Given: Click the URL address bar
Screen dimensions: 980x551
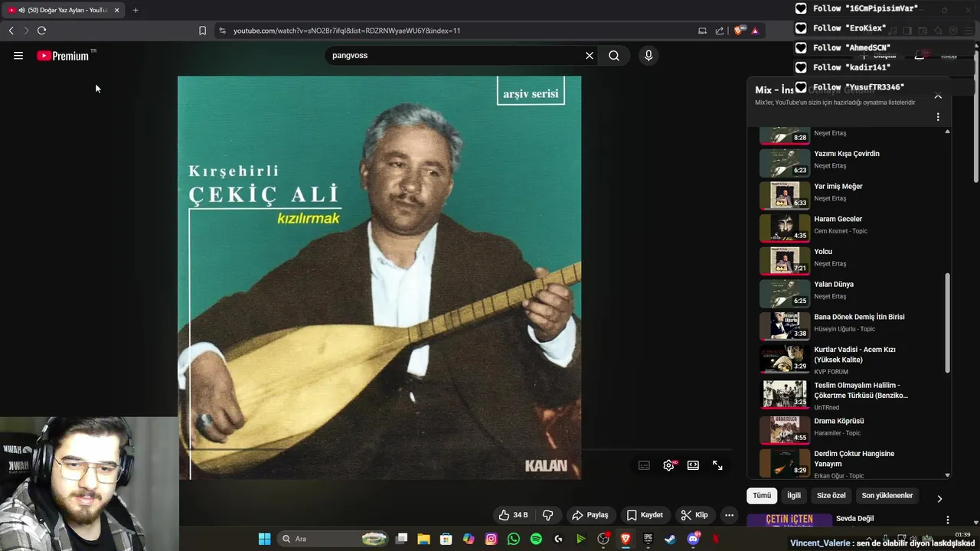Looking at the screenshot, I should point(459,31).
